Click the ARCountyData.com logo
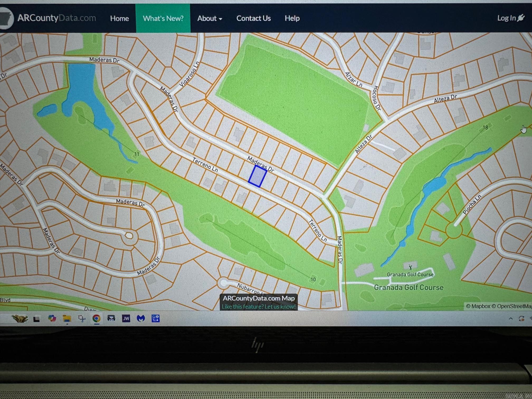The height and width of the screenshot is (399, 532). (48, 18)
